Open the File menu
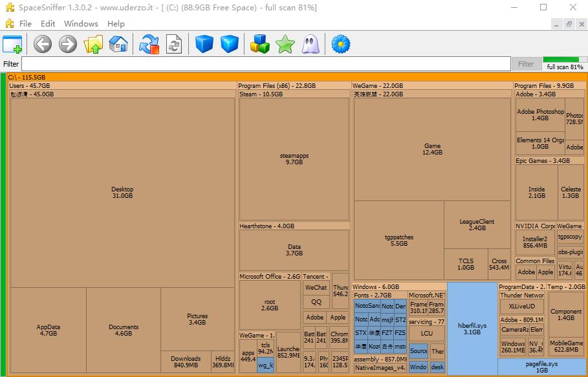The width and height of the screenshot is (588, 377). tap(25, 24)
